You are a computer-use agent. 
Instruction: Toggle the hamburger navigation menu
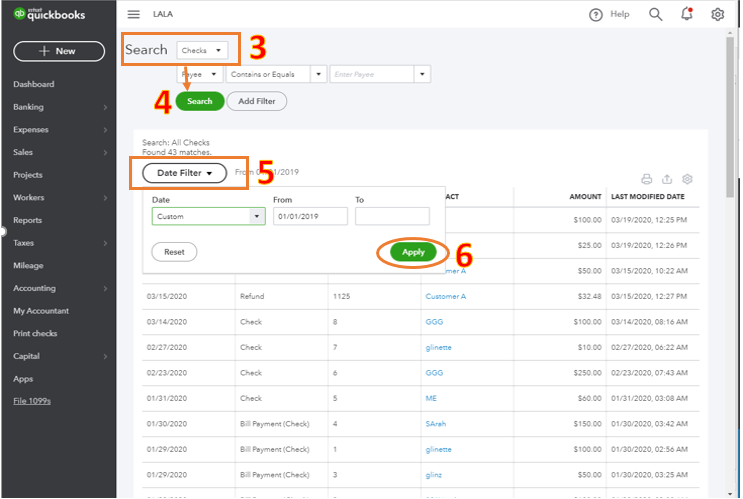134,14
